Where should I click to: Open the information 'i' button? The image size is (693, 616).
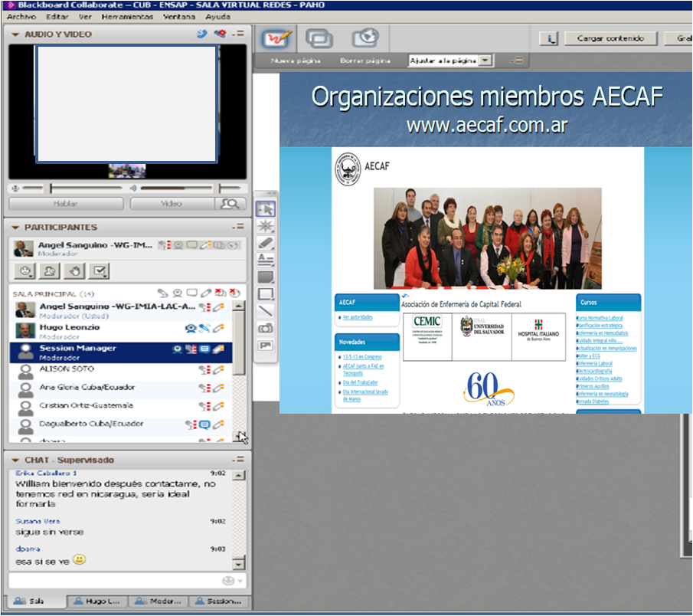point(549,38)
